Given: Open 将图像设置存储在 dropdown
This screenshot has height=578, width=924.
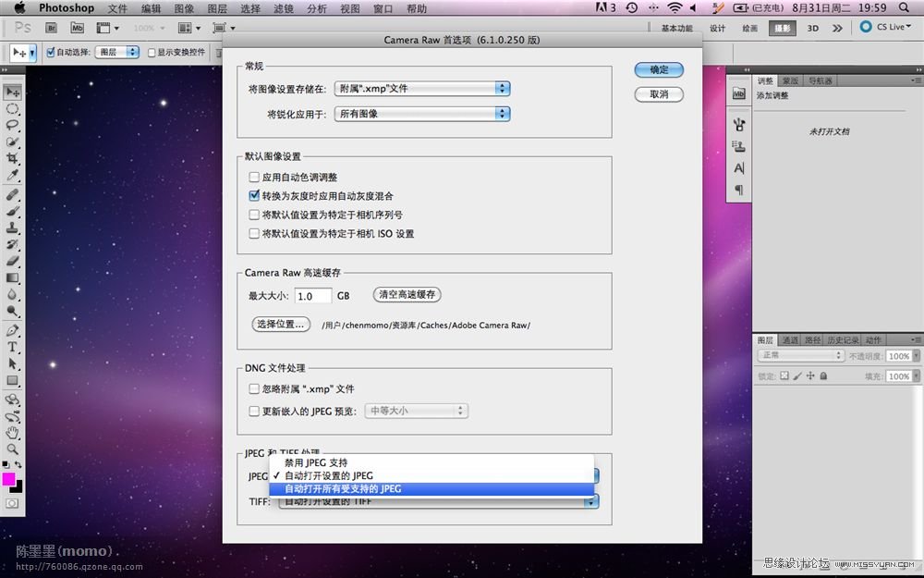Looking at the screenshot, I should tap(422, 89).
